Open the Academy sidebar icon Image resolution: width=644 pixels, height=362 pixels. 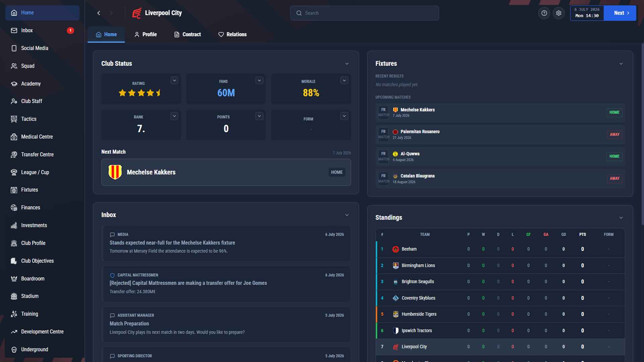point(14,84)
